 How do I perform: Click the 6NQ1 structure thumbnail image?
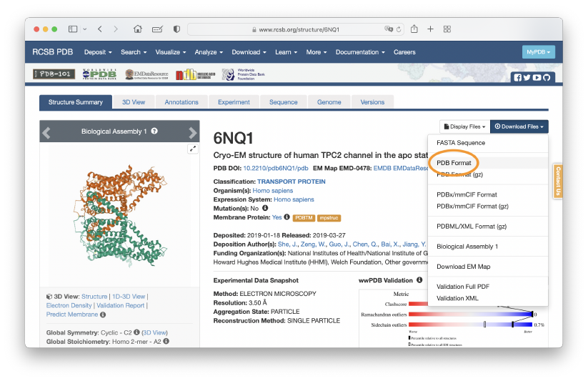click(x=120, y=216)
